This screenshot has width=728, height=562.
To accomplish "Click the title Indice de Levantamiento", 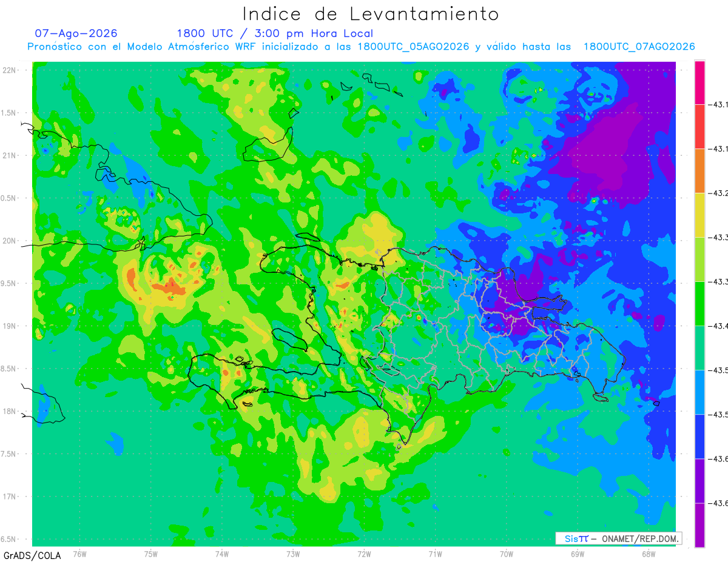I will click(371, 13).
